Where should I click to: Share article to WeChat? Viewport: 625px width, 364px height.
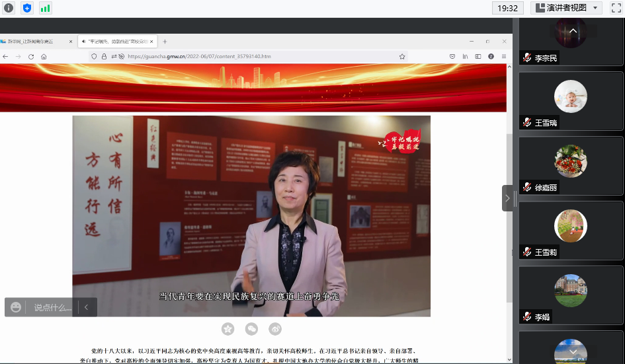(x=251, y=329)
